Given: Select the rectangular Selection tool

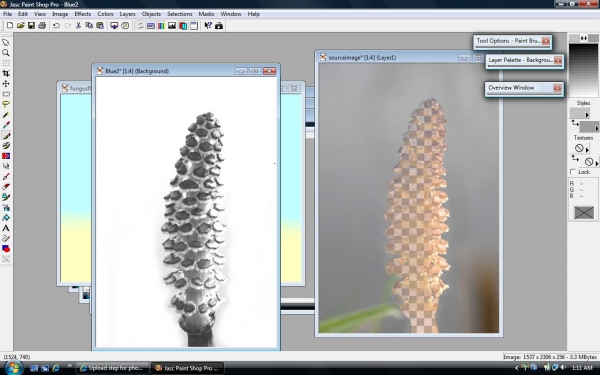Looking at the screenshot, I should 6,94.
